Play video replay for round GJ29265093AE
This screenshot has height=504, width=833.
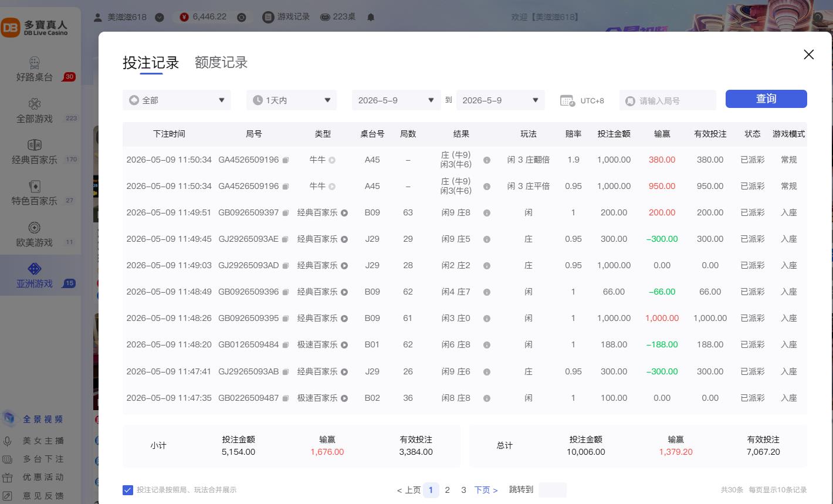pos(344,239)
